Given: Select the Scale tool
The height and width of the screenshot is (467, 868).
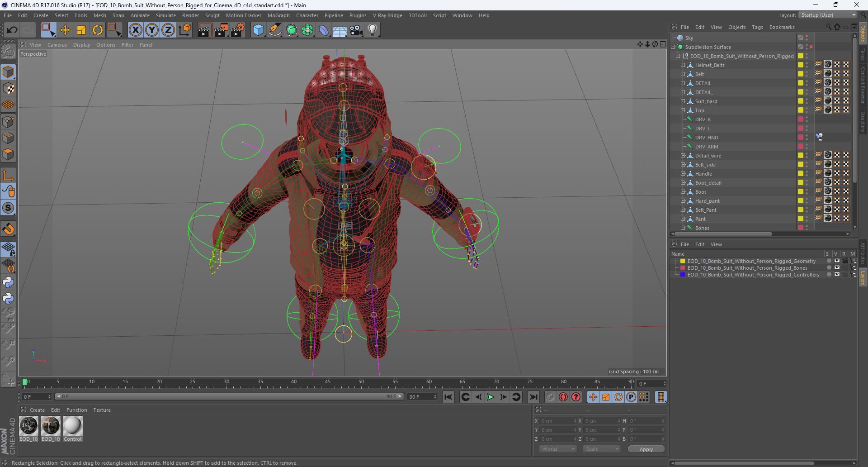Looking at the screenshot, I should [x=81, y=30].
